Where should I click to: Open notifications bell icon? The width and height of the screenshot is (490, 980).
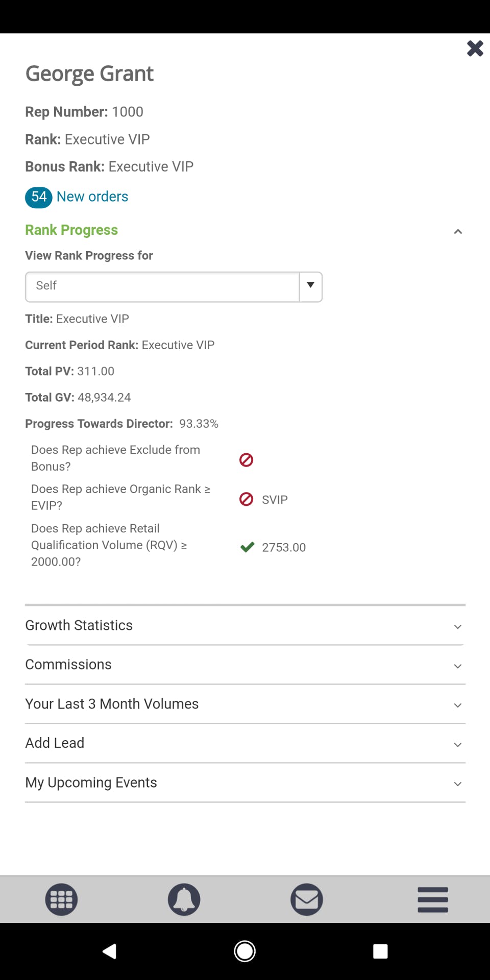pos(184,899)
